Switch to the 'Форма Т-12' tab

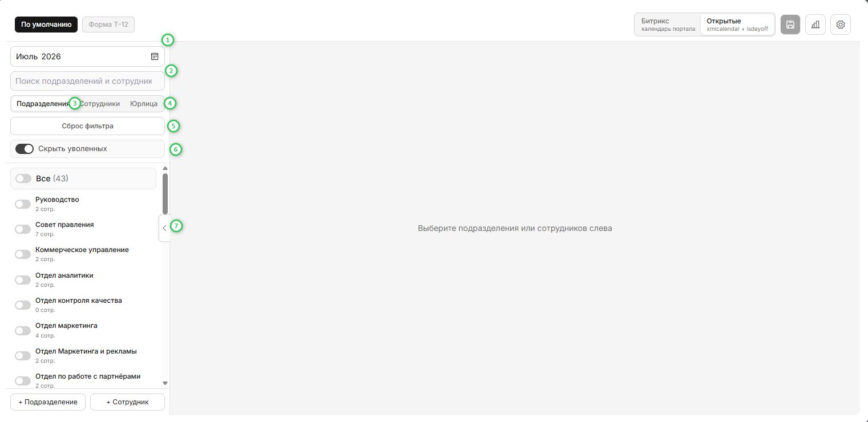(108, 25)
